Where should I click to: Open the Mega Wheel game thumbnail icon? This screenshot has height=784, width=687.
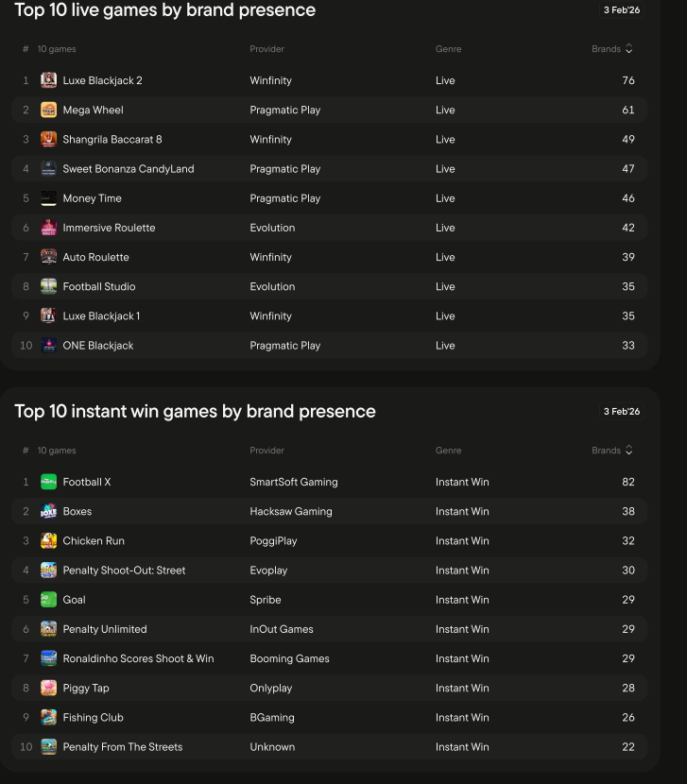[x=48, y=110]
